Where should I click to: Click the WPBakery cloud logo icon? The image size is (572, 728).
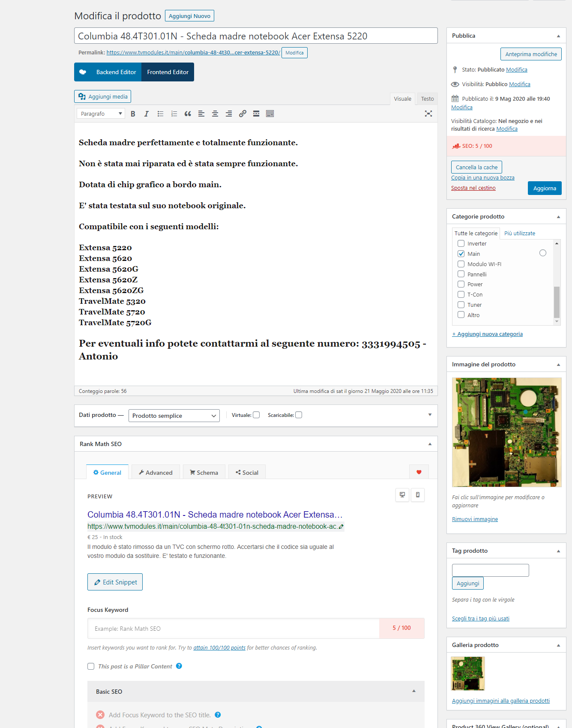(x=83, y=72)
